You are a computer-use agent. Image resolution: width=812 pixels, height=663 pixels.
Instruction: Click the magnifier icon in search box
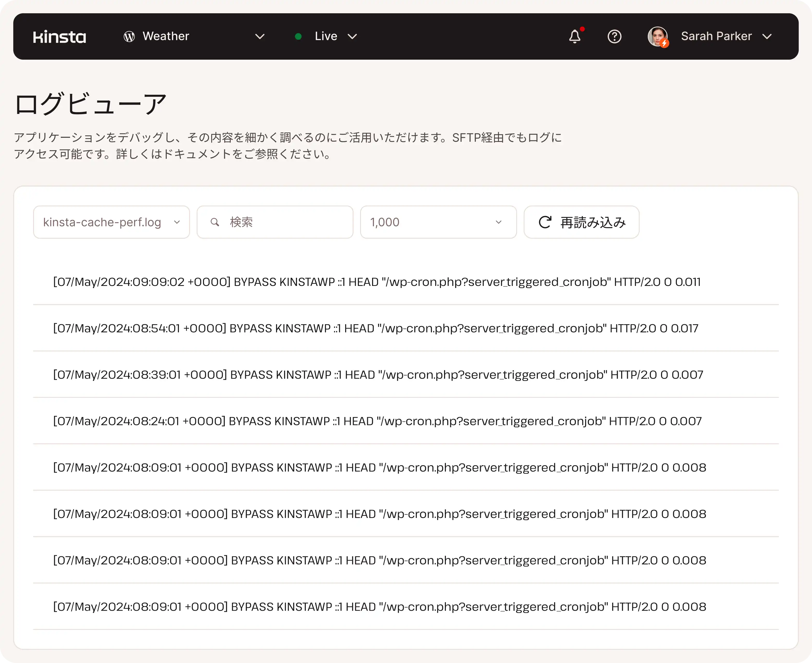point(215,222)
